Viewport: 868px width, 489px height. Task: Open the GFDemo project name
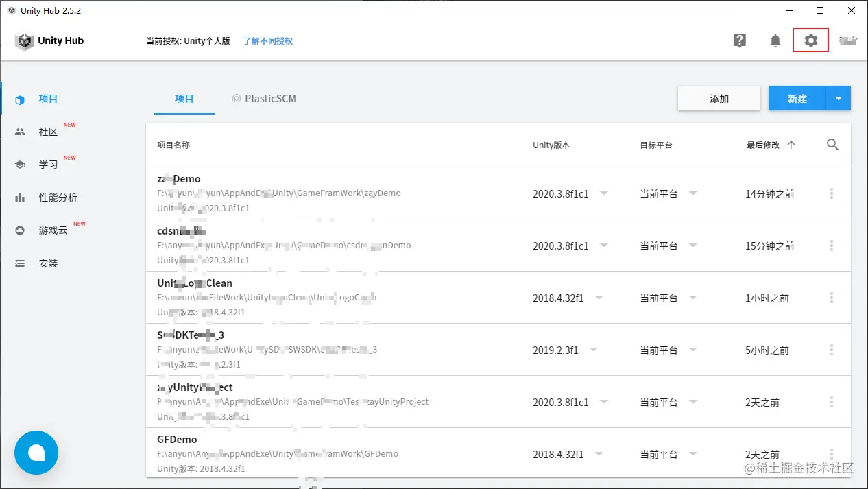[x=177, y=440]
